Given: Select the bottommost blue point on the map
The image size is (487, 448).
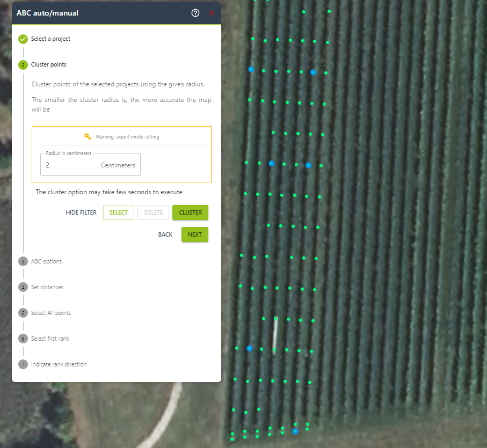Looking at the screenshot, I should tap(295, 431).
